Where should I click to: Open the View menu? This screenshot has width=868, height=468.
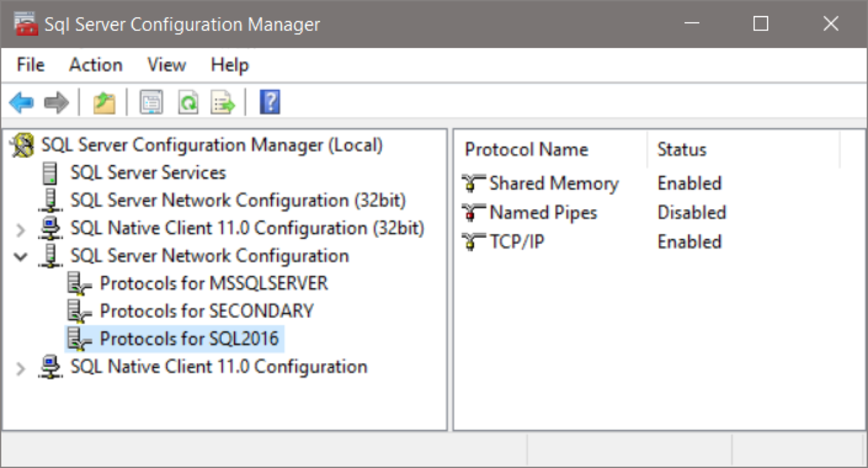[167, 65]
